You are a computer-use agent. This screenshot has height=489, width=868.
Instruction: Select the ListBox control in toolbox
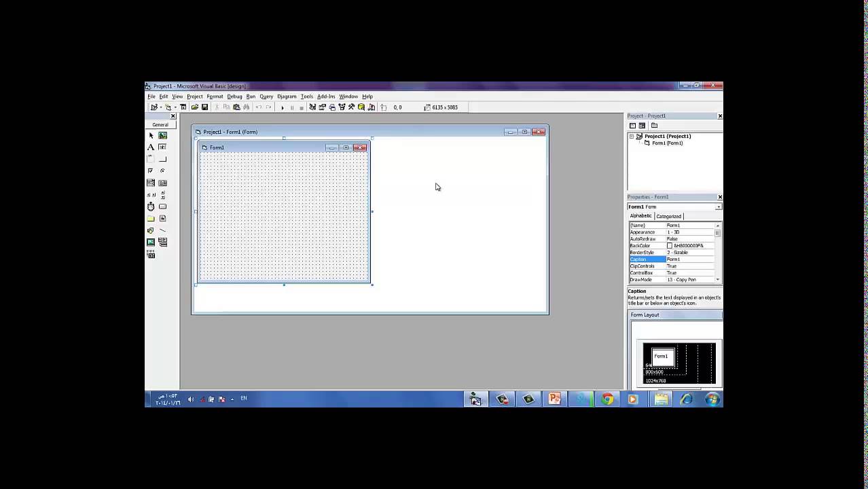tap(162, 183)
